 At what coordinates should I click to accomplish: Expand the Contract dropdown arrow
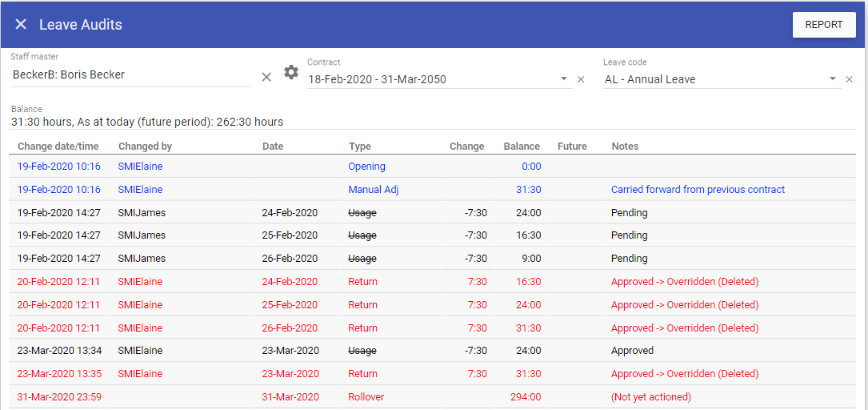coord(563,79)
